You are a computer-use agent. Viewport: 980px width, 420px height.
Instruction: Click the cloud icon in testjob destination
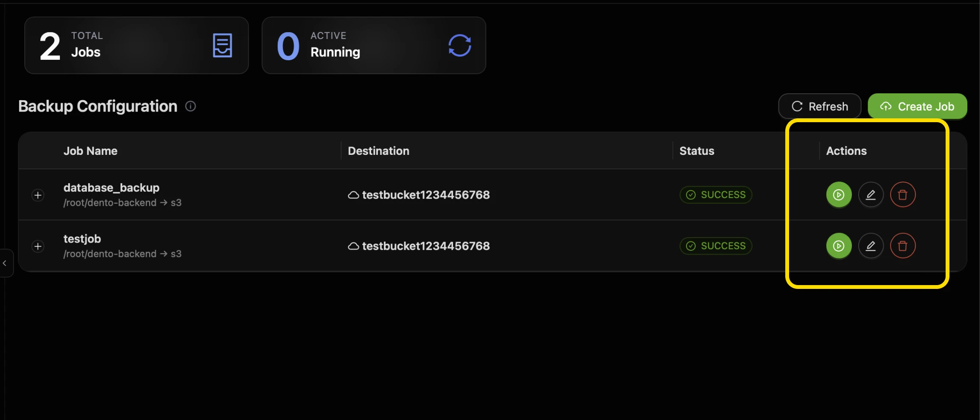tap(353, 246)
